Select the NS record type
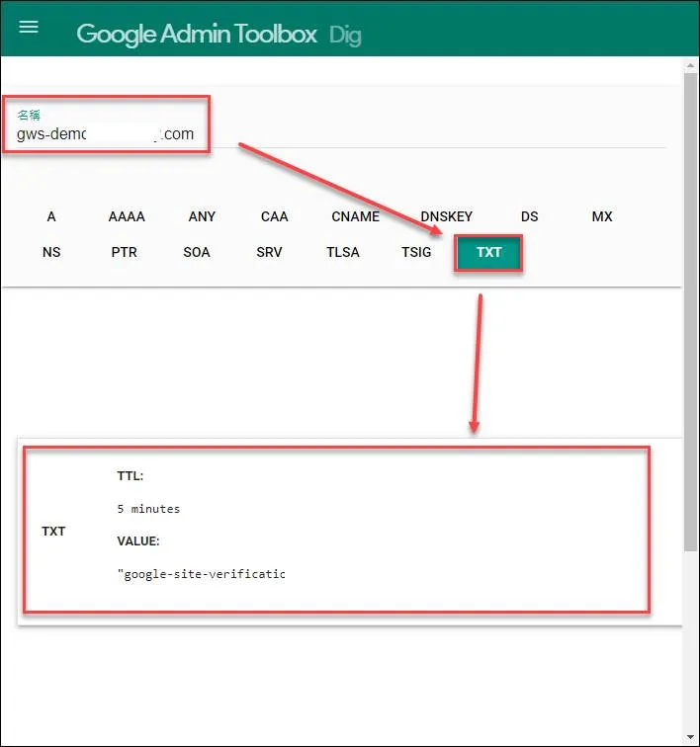 [x=51, y=252]
